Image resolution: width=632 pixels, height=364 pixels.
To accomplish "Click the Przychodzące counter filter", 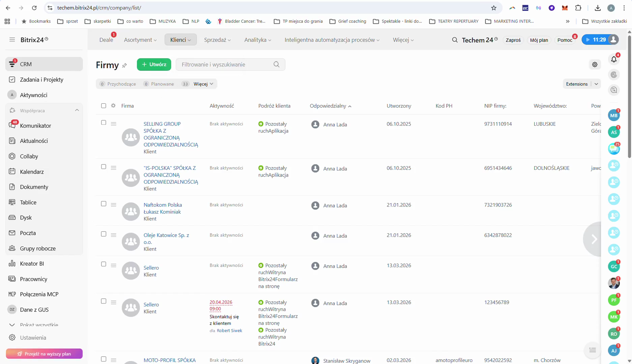I will pos(118,84).
